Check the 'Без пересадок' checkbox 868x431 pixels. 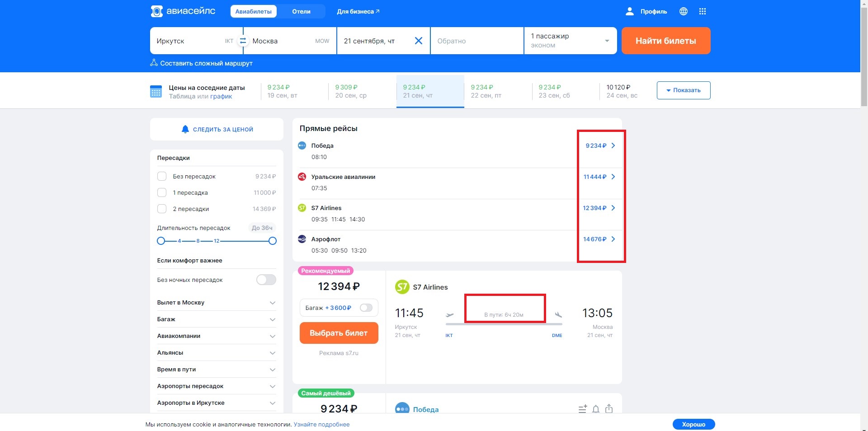click(161, 176)
